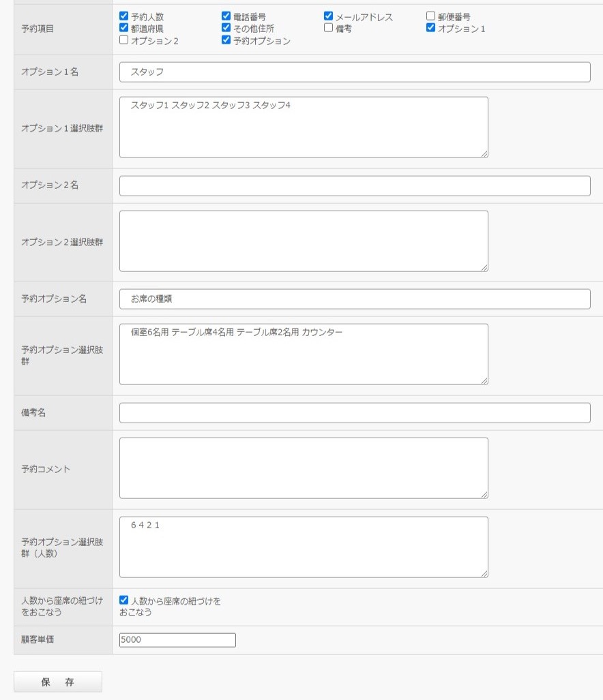Focus the 予約オプション名 field with お席の種類
The width and height of the screenshot is (603, 700).
click(x=355, y=299)
